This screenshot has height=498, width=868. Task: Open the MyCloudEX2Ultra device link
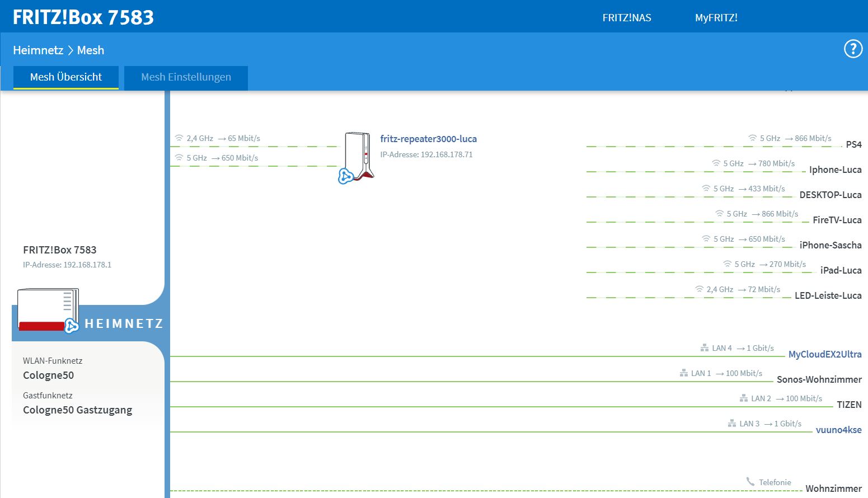(825, 354)
